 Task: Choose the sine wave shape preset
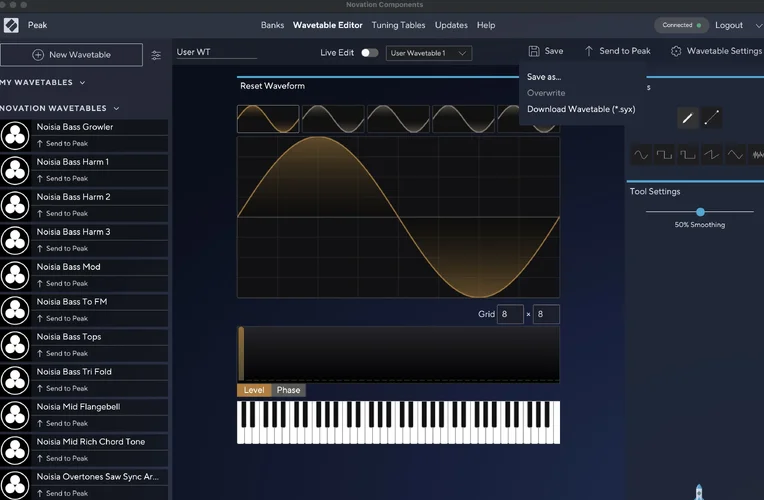coord(640,155)
